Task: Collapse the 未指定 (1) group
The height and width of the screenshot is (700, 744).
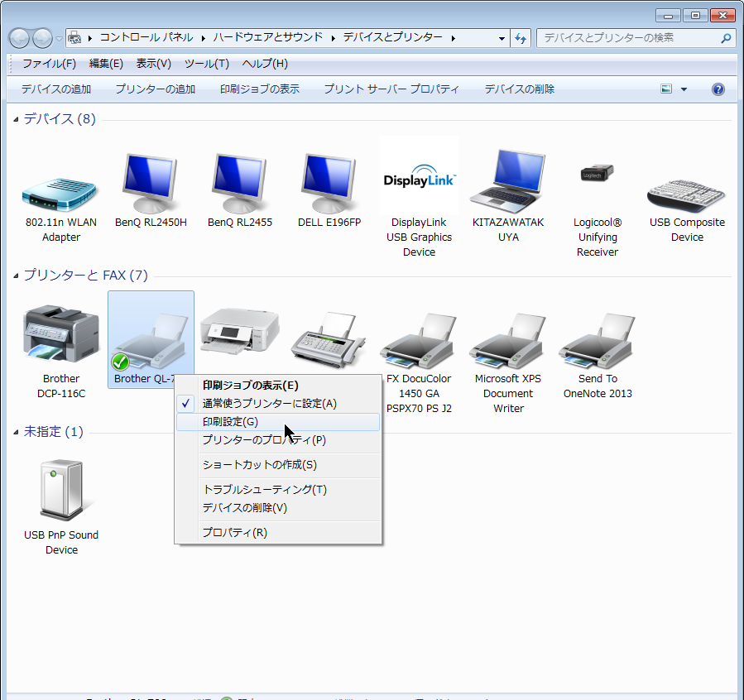Action: click(x=16, y=432)
